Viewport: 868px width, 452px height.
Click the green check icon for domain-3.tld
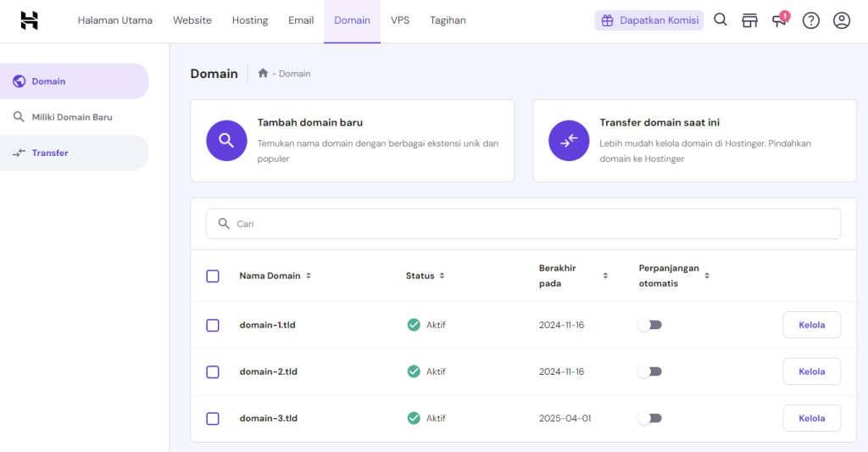tap(414, 418)
